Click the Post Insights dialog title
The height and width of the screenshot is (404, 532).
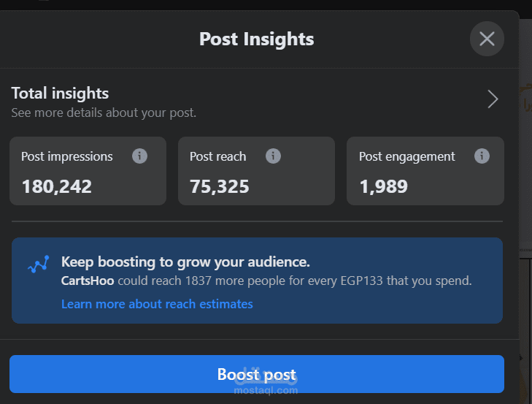256,39
